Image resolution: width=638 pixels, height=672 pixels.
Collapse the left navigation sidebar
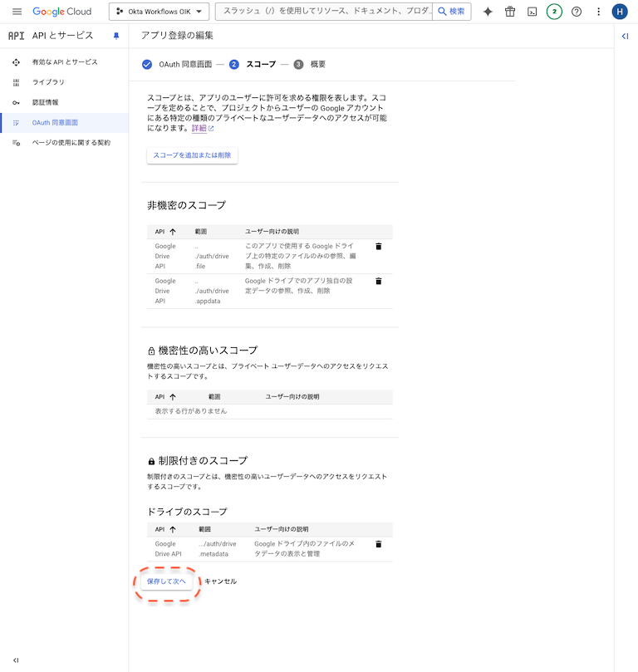pyautogui.click(x=16, y=660)
